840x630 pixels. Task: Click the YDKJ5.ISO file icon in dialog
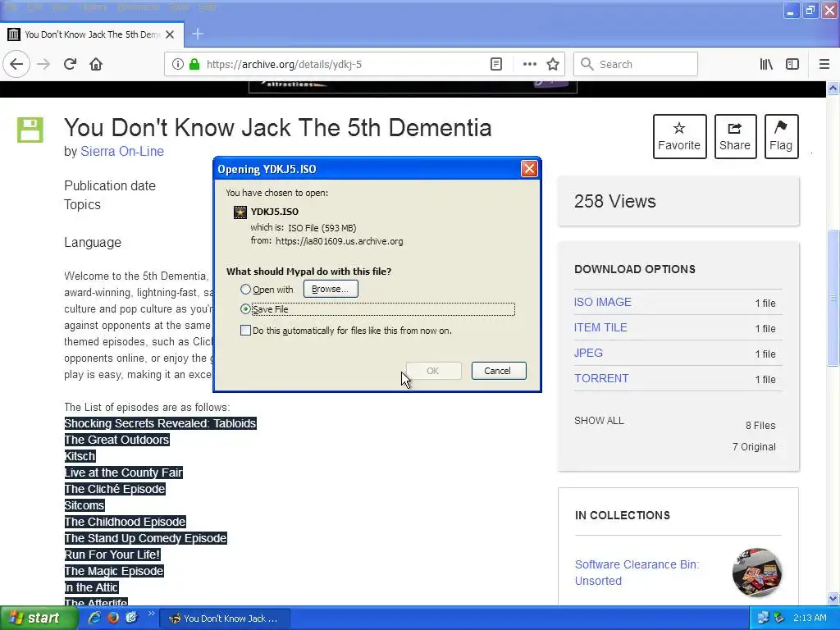click(240, 212)
